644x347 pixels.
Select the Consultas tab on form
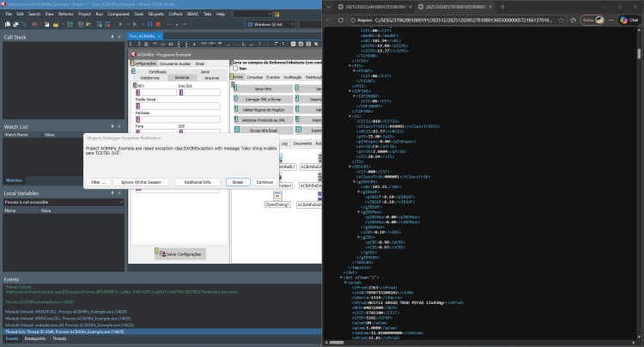click(x=255, y=77)
